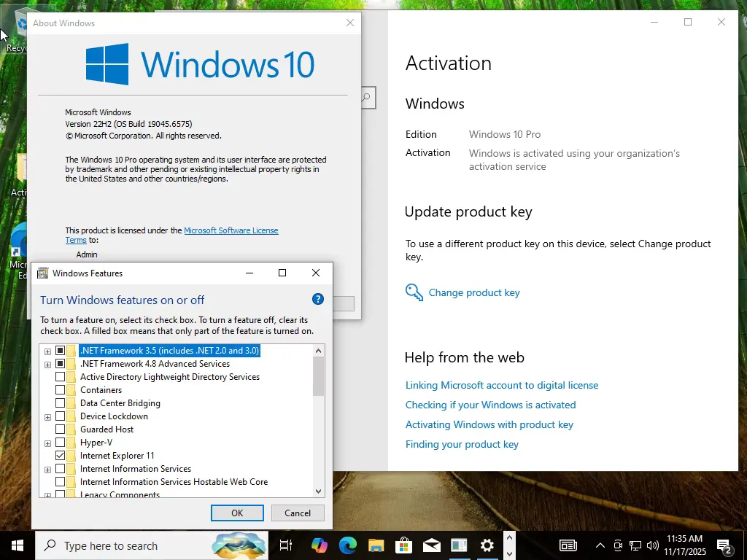The image size is (747, 560).
Task: Enable the Device Lockdown checkbox
Action: pyautogui.click(x=60, y=416)
